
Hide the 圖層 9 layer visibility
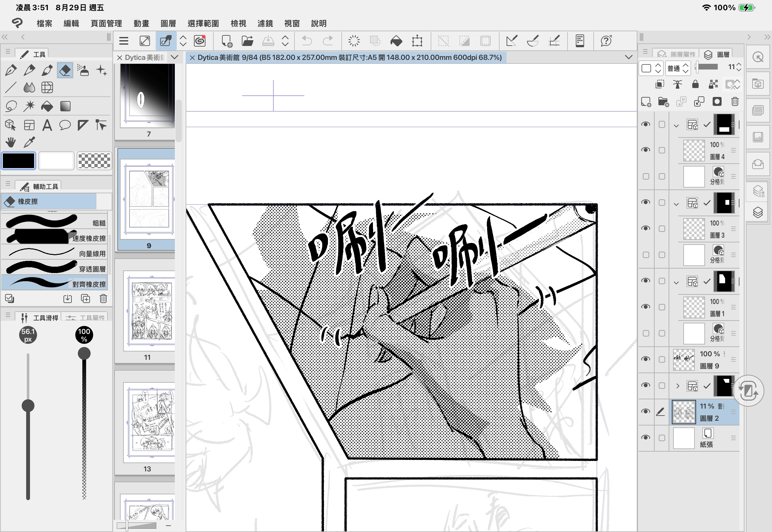(x=646, y=359)
